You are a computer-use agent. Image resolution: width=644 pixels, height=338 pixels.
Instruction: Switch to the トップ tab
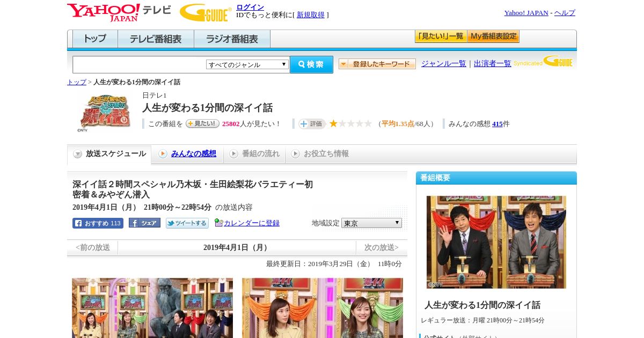tap(95, 39)
